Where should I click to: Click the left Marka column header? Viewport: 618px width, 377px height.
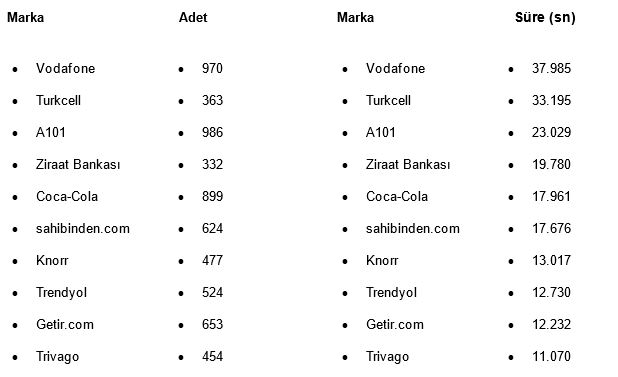[26, 17]
